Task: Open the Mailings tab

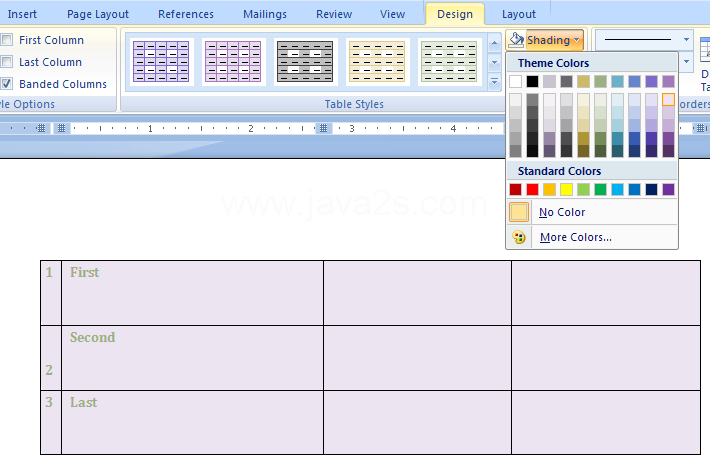Action: tap(265, 14)
